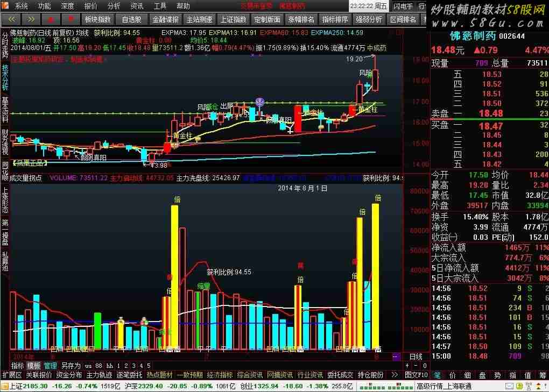Click 另存为 below the chart
The height and width of the screenshot is (392, 549).
pyautogui.click(x=71, y=366)
